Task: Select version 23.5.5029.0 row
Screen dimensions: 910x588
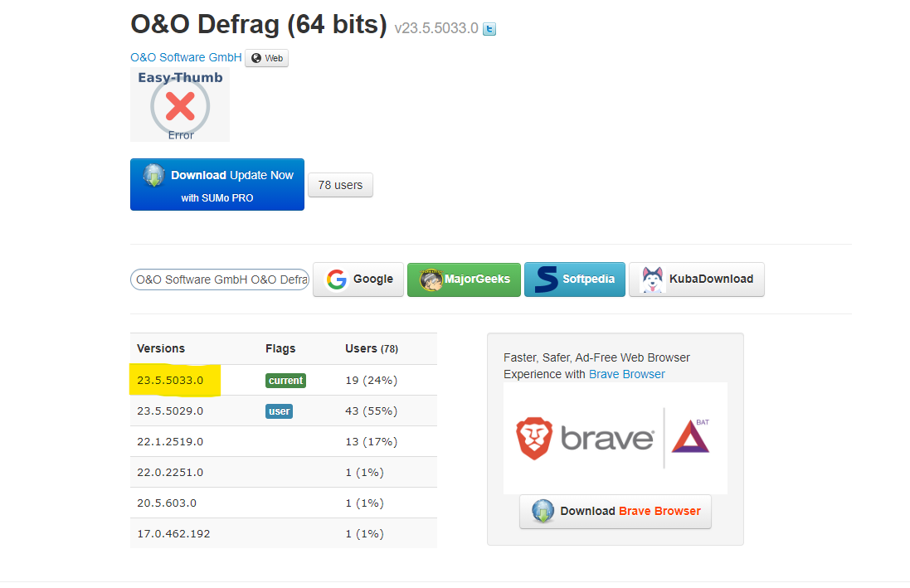Action: point(283,411)
